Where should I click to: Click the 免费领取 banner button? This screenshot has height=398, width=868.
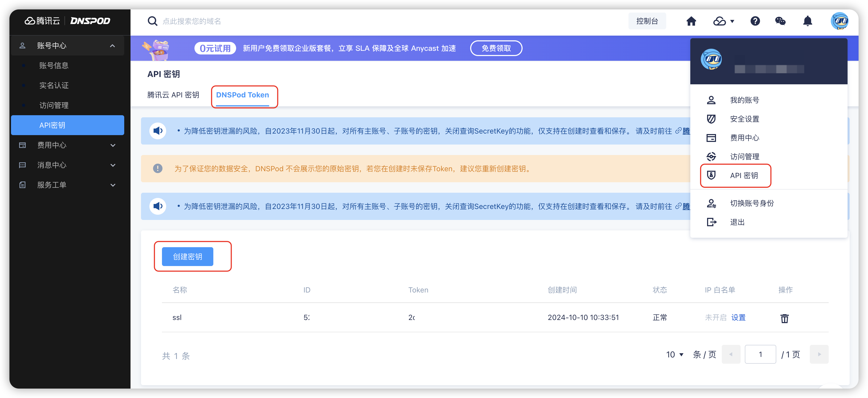click(x=496, y=48)
